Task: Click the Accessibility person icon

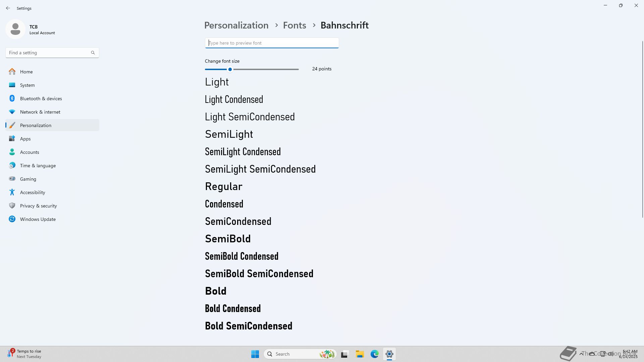Action: 12,192
